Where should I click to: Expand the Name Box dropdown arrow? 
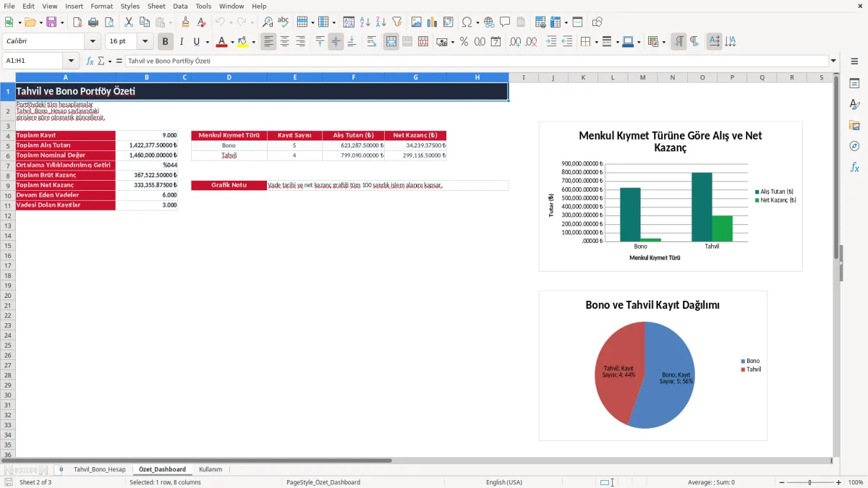click(71, 61)
